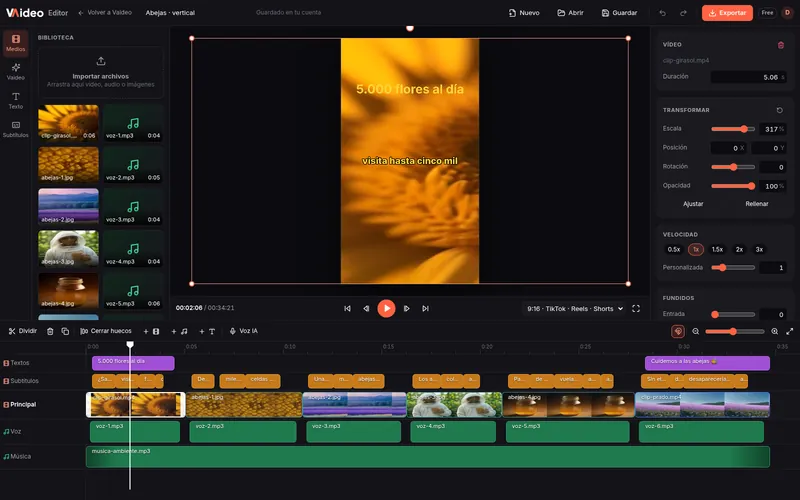Step back one frame
Screen dimensions: 800x500
366,309
